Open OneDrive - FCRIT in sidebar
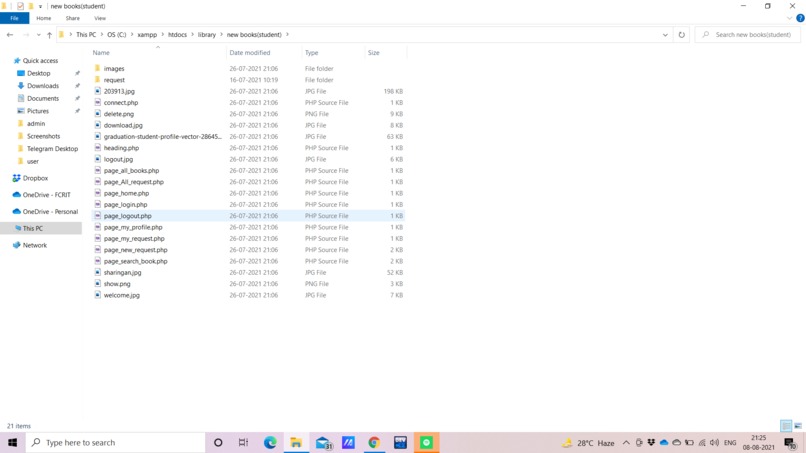 pos(46,195)
